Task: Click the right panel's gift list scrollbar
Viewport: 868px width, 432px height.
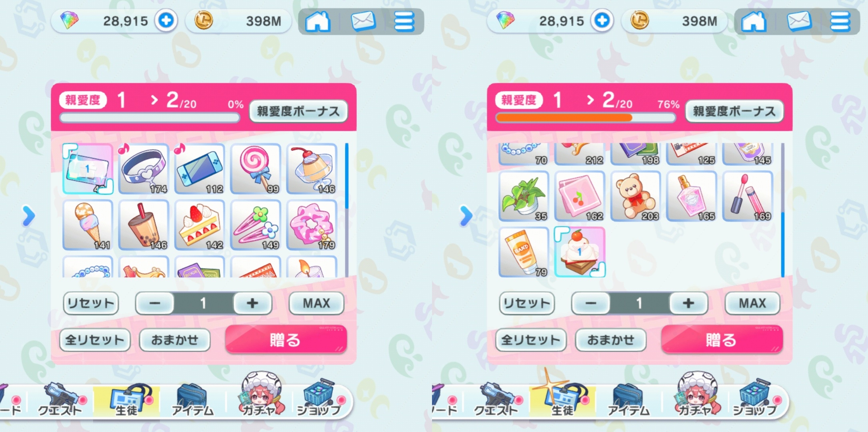Action: click(x=783, y=210)
